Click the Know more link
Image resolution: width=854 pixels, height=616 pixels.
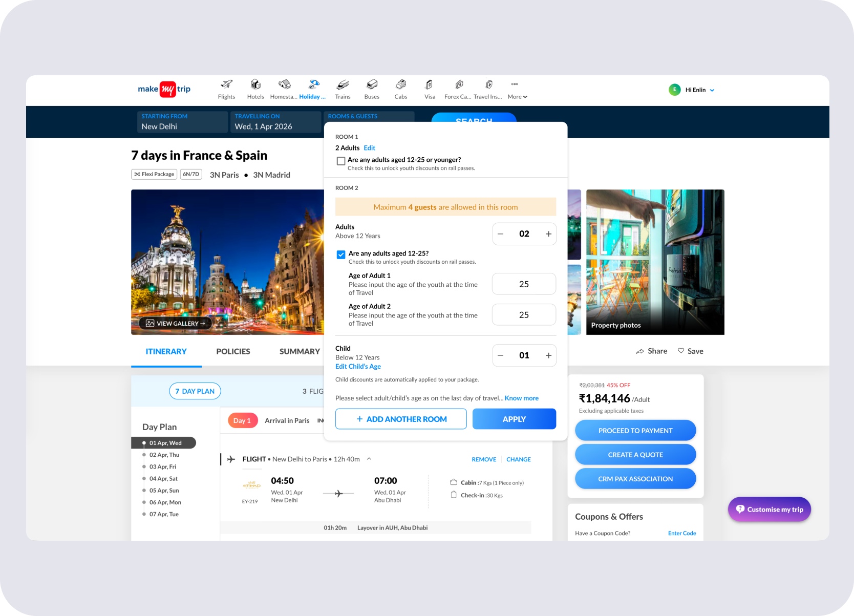[522, 398]
